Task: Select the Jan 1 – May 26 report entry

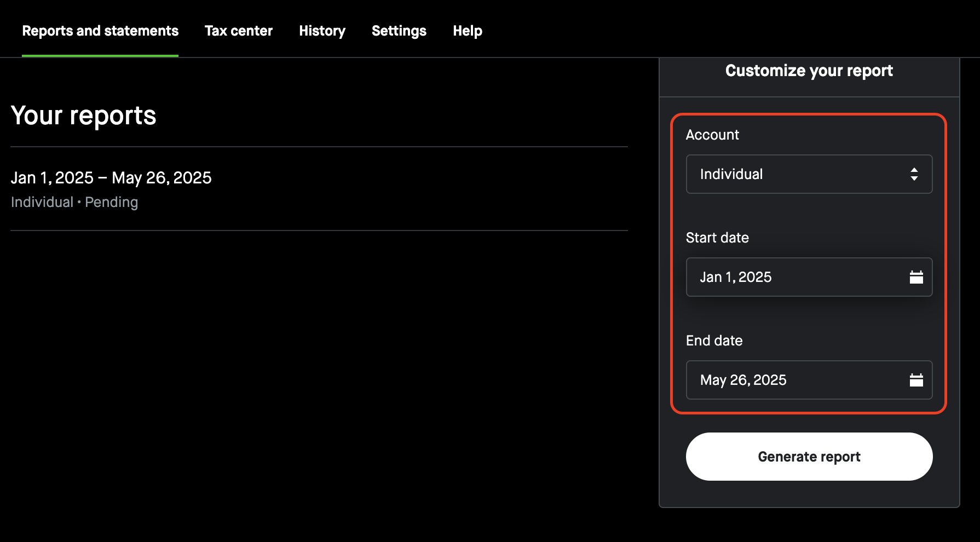Action: point(112,177)
